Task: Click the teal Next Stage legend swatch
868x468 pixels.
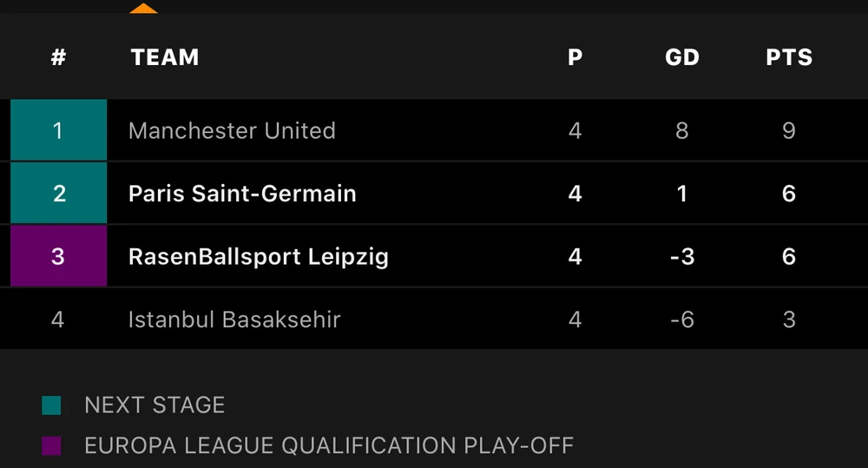Action: [x=51, y=405]
